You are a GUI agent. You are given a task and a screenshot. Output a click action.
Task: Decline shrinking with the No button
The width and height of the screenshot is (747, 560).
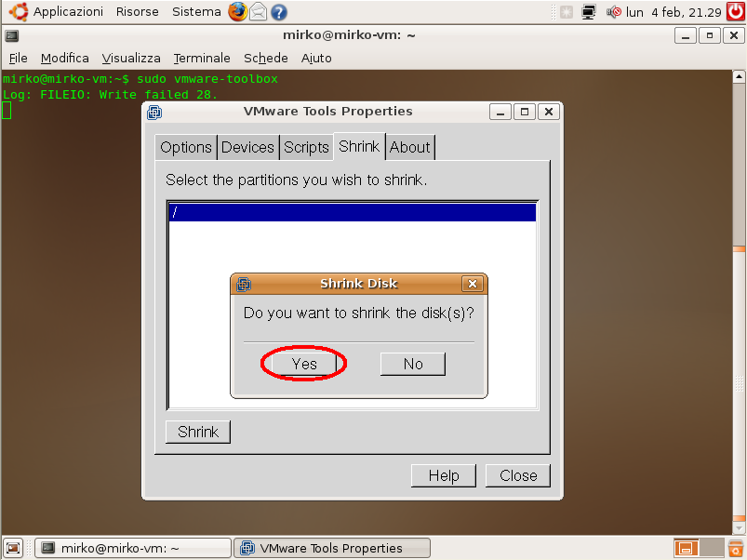point(412,364)
